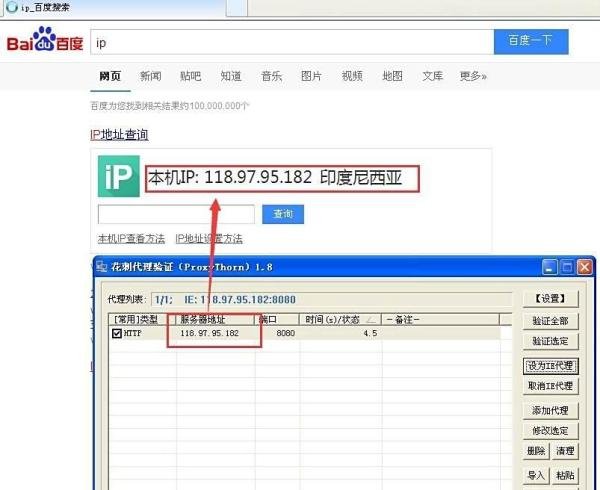600x490 pixels.
Task: Expand the 更多» menu
Action: pos(473,76)
